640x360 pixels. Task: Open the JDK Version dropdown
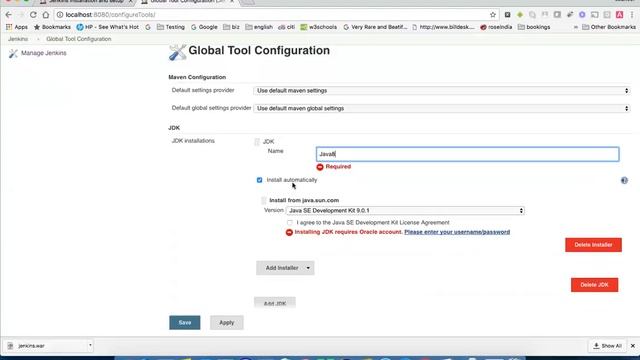point(405,211)
